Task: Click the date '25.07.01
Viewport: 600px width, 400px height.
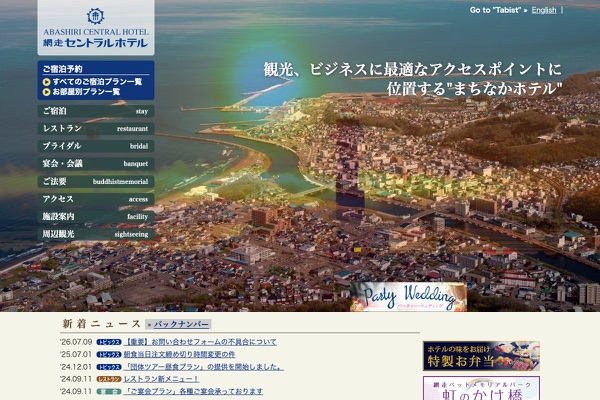Action: click(x=76, y=354)
